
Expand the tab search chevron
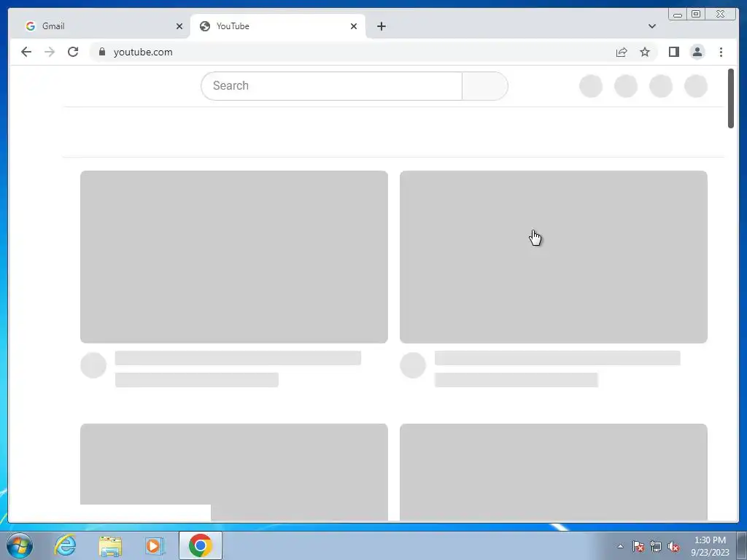pyautogui.click(x=651, y=26)
